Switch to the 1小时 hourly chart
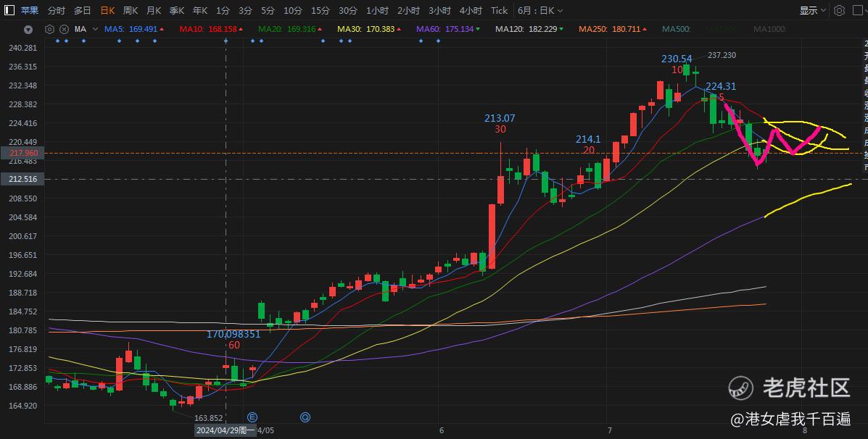The width and height of the screenshot is (868, 439). pyautogui.click(x=378, y=11)
